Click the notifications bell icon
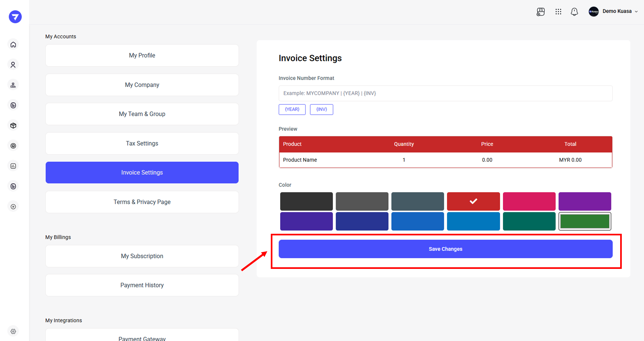 574,12
